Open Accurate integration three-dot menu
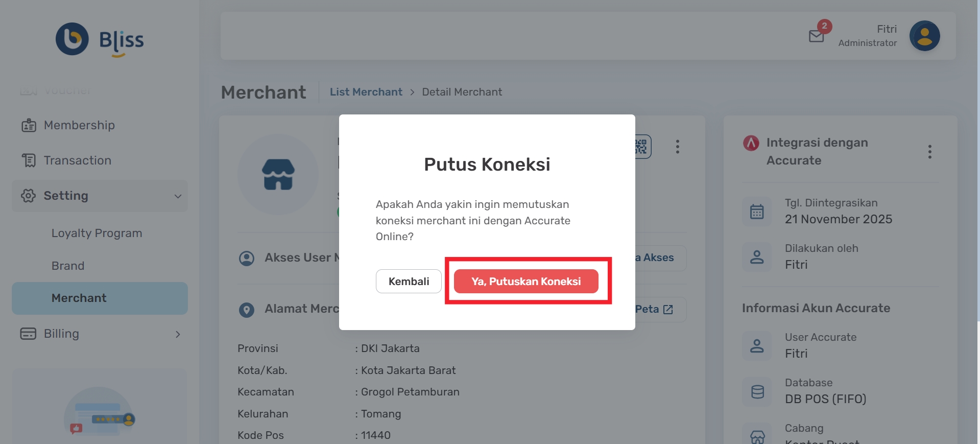 (x=929, y=151)
